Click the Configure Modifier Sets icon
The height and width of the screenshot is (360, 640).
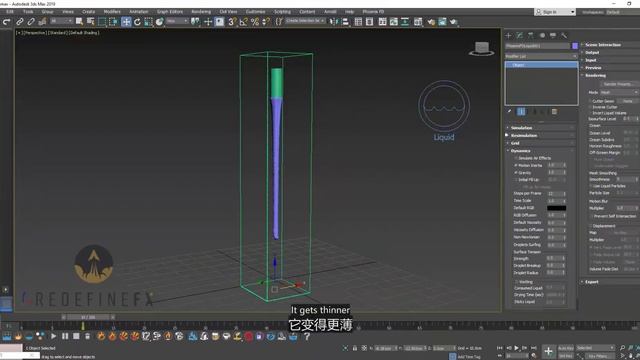pos(554,111)
